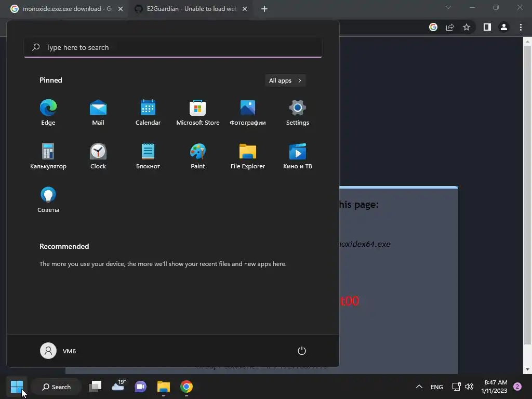Close the monoxide.exe.exe download tab
Image resolution: width=532 pixels, height=399 pixels.
[121, 9]
